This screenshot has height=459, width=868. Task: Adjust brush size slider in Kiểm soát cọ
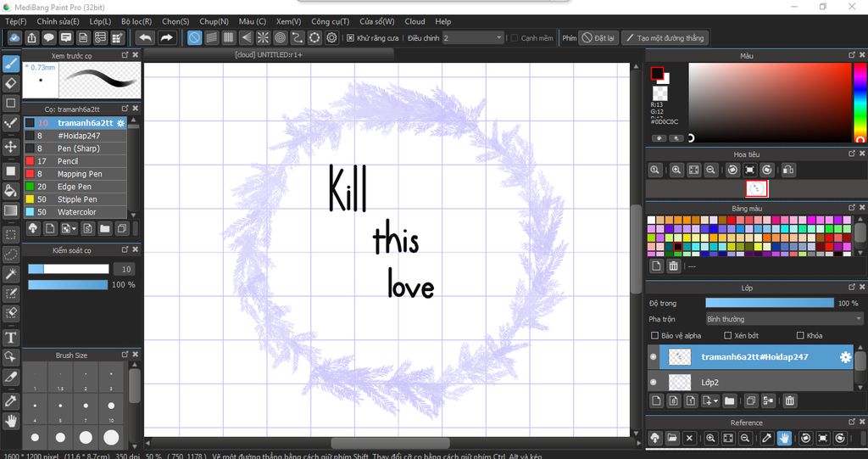click(x=69, y=269)
